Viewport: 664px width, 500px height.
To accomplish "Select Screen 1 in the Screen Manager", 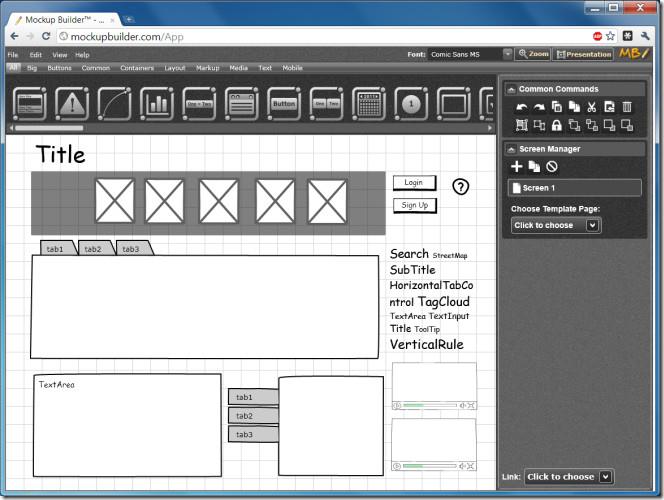I will click(x=575, y=188).
